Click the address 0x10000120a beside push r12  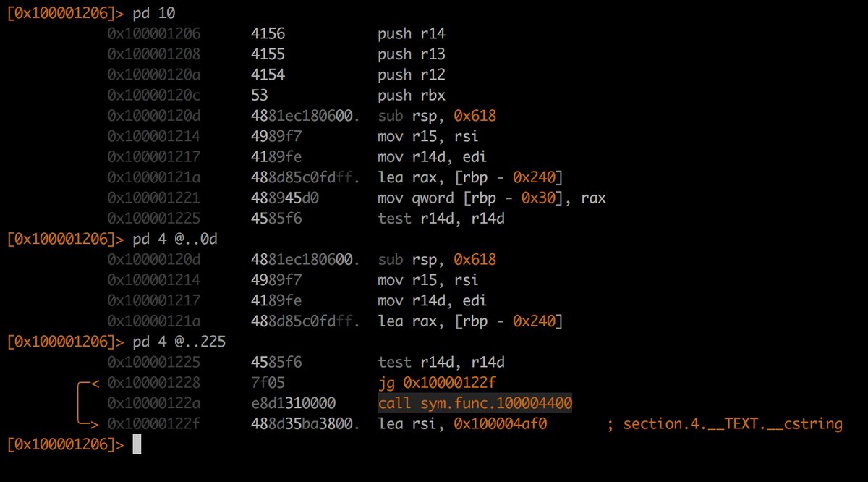pyautogui.click(x=153, y=75)
